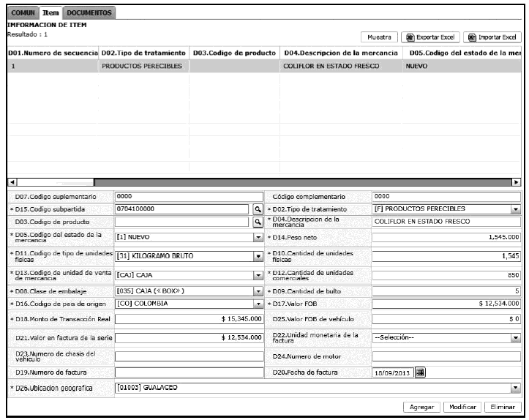Switch to the COMUN tab
This screenshot has width=529, height=420.
(x=23, y=13)
